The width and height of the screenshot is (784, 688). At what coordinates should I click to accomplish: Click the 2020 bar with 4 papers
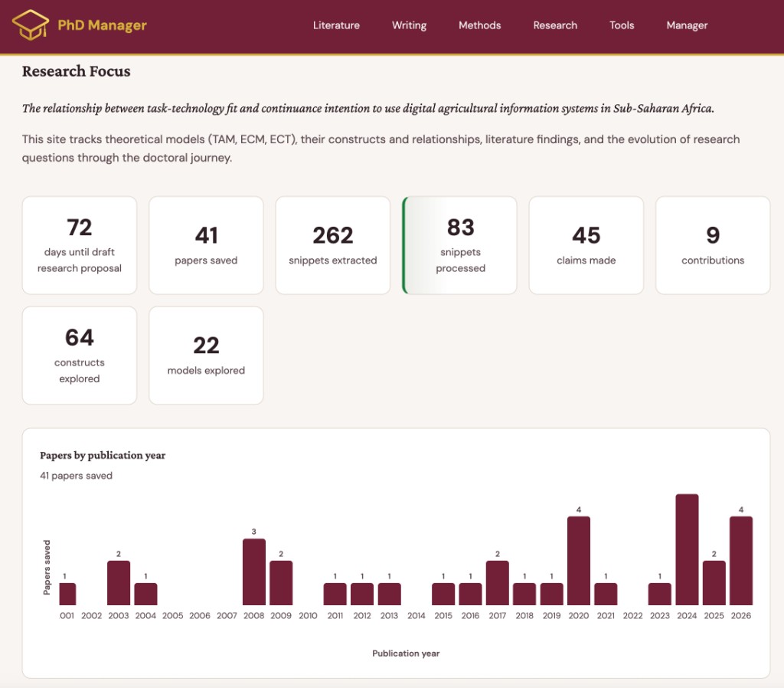pyautogui.click(x=579, y=561)
